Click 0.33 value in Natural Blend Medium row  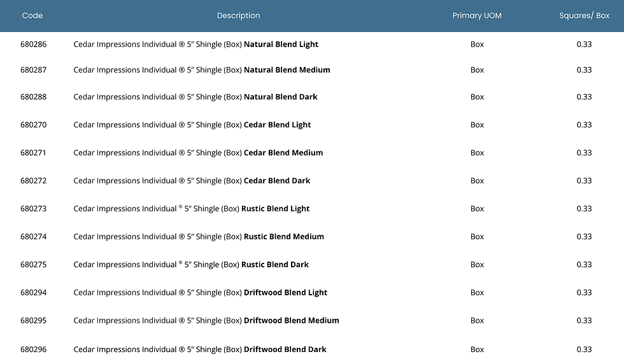click(x=584, y=70)
